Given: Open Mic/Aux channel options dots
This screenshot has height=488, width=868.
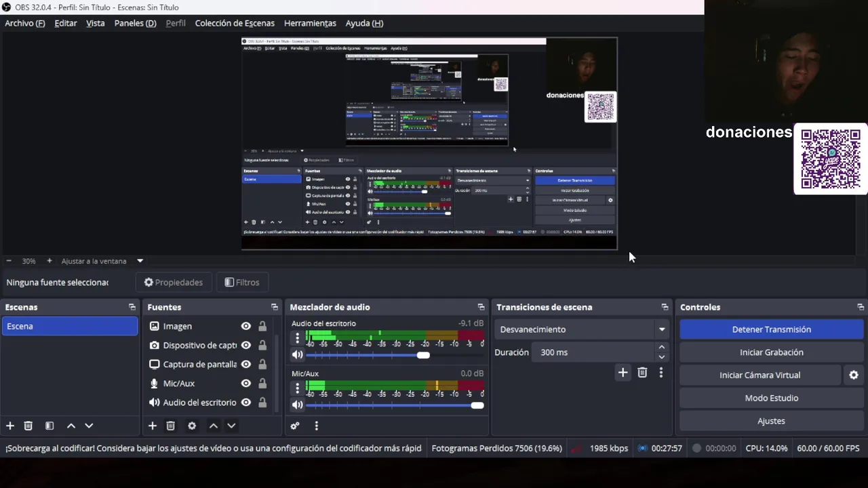Looking at the screenshot, I should tap(297, 388).
